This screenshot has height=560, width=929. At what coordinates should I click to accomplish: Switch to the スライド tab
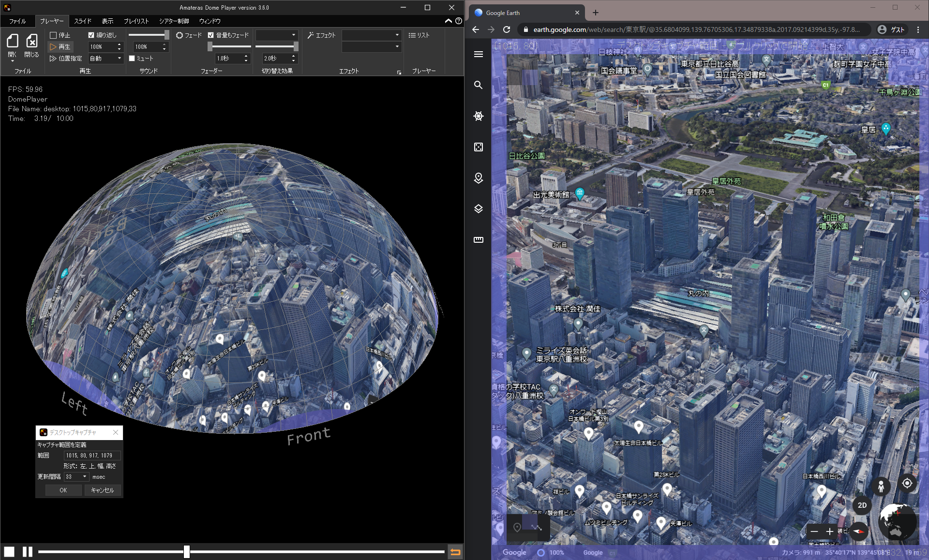pos(83,21)
